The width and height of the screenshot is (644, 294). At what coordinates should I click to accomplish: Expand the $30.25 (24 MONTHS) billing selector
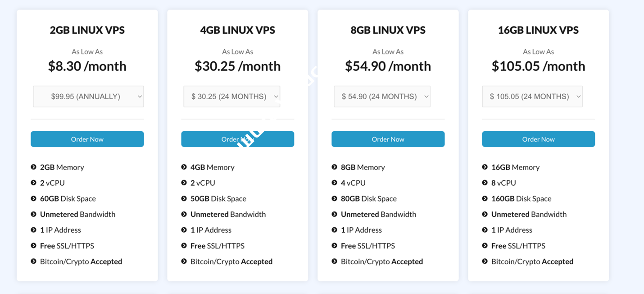tap(232, 96)
